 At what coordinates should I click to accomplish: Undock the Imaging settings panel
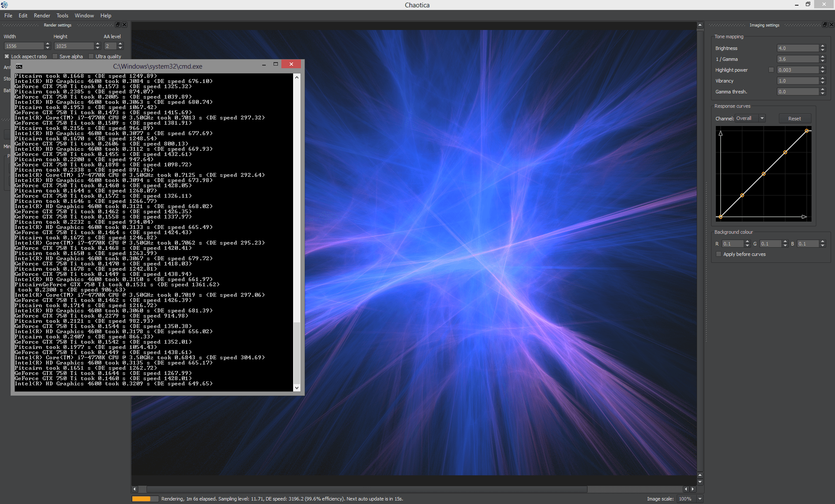coord(825,25)
